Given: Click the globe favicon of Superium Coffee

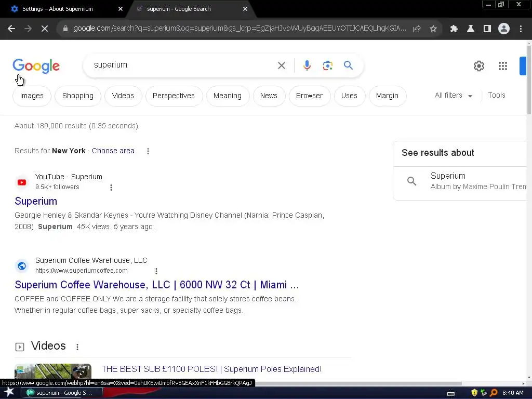Looking at the screenshot, I should (x=22, y=265).
